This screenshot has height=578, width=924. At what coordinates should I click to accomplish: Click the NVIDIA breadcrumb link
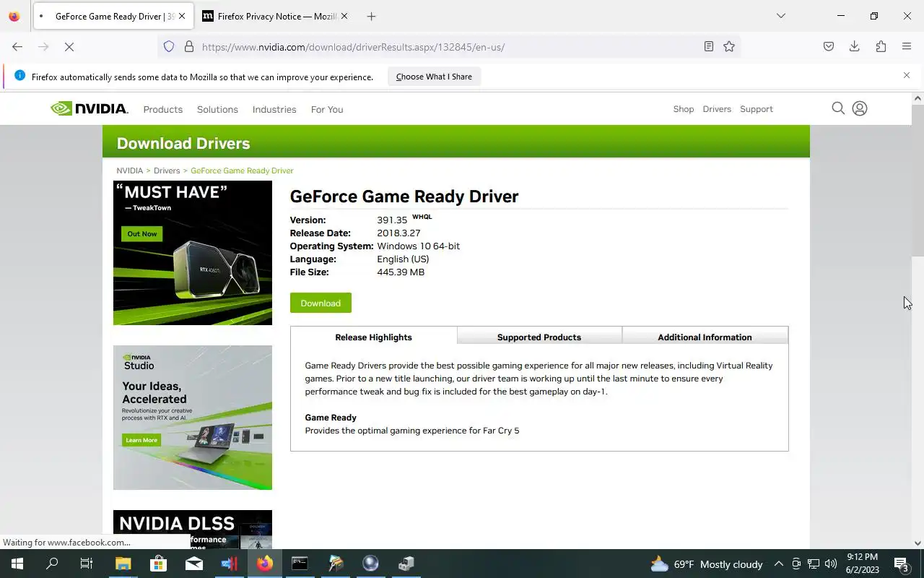130,171
